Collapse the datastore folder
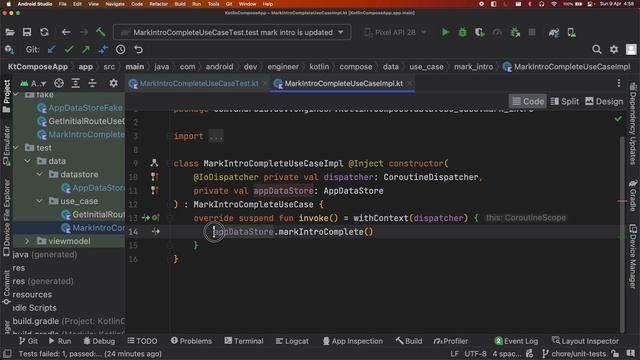This screenshot has height=360, width=640. pos(40,174)
